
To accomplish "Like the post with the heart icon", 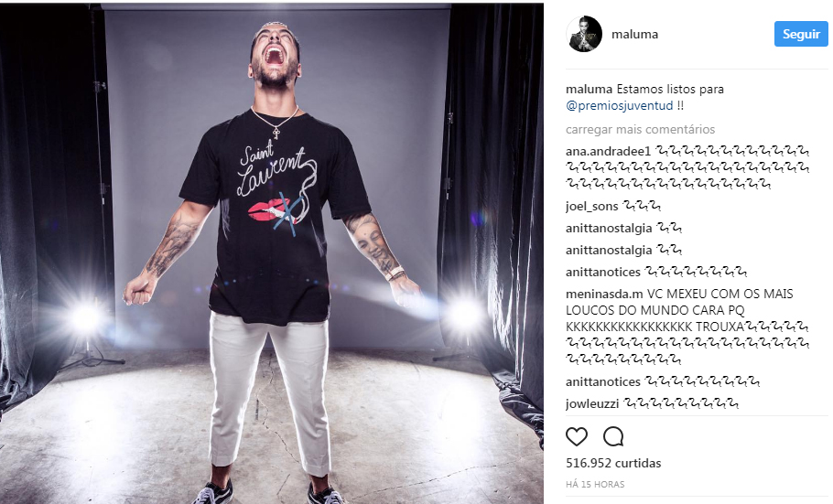I will tap(577, 436).
